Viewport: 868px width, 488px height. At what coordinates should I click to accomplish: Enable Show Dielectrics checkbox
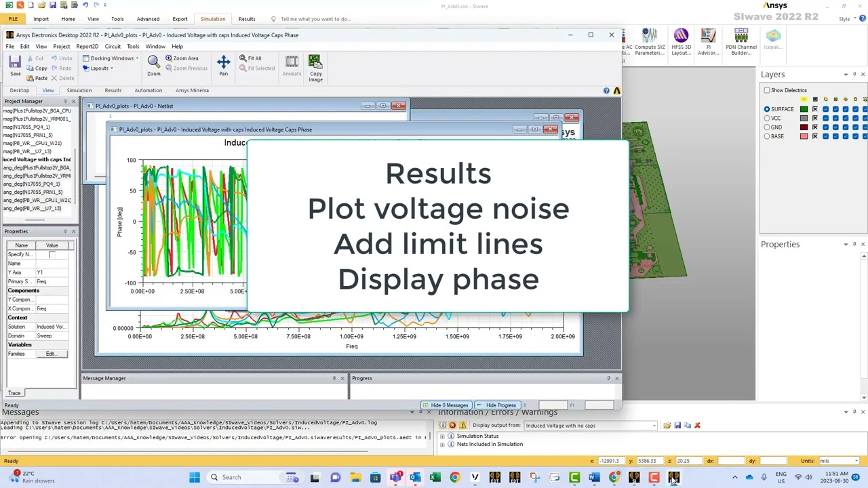(767, 90)
